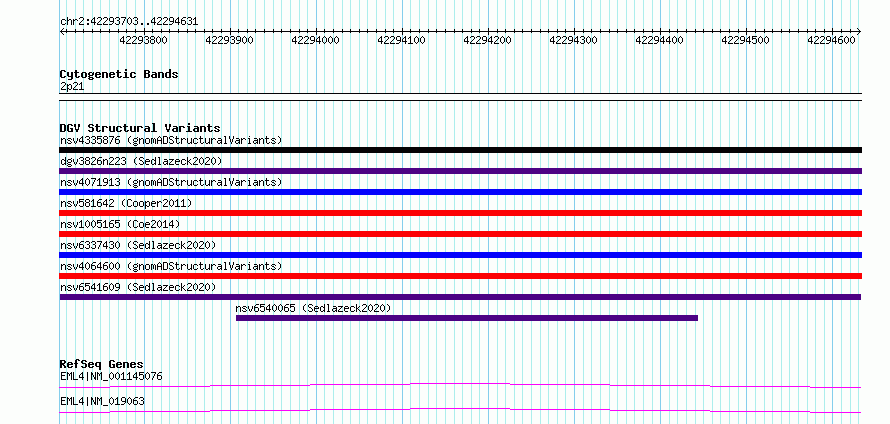
Task: Click the RefSeq Genes track heading
Action: click(x=102, y=364)
